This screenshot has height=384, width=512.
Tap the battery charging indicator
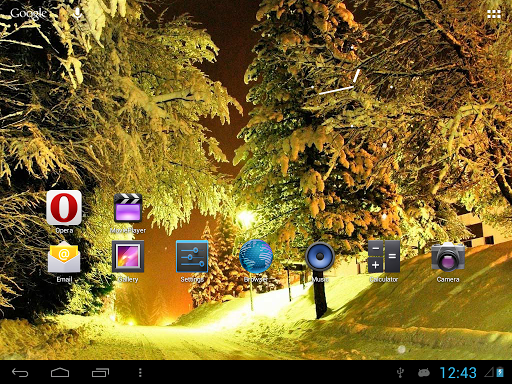point(500,372)
